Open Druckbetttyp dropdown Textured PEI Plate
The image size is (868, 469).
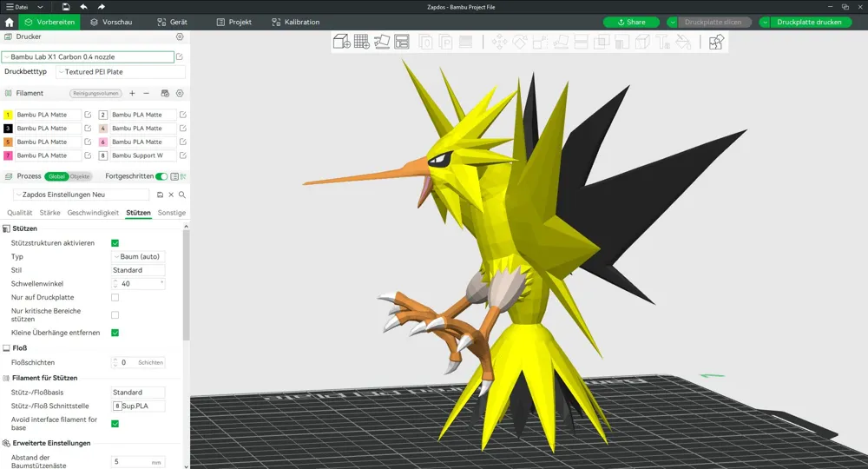click(x=120, y=72)
